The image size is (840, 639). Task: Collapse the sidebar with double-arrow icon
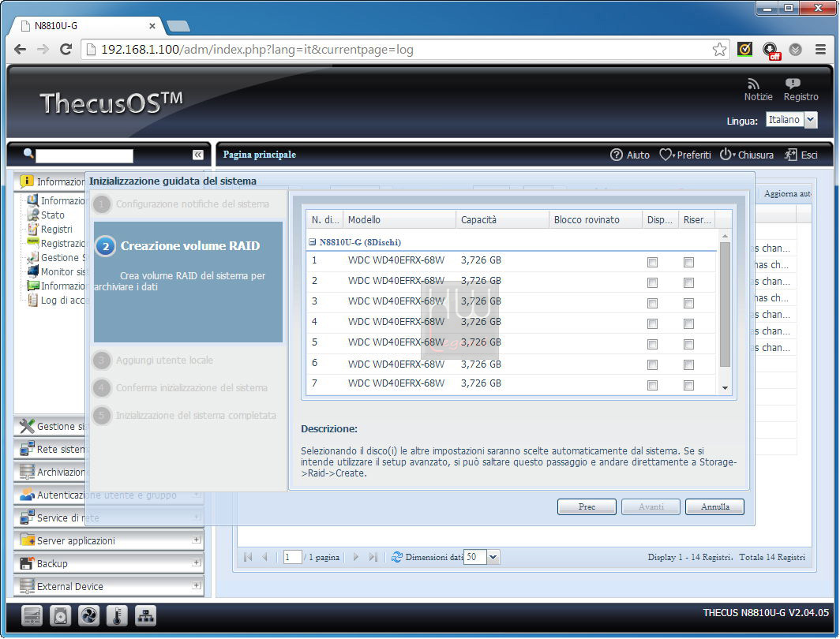tap(197, 155)
